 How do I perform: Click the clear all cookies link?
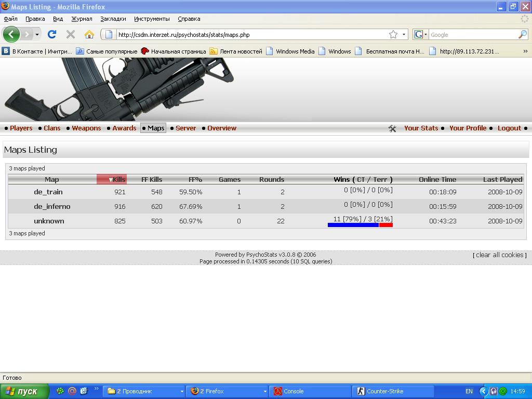click(499, 255)
